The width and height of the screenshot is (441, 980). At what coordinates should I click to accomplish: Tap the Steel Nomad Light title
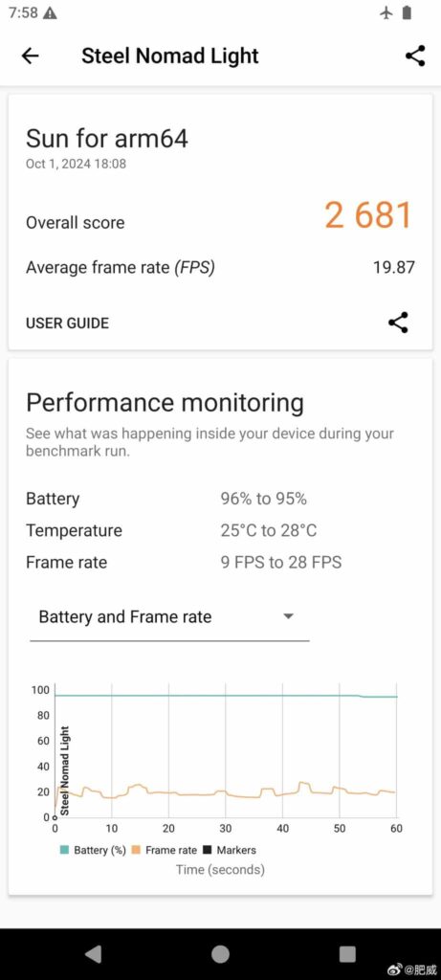pos(170,56)
